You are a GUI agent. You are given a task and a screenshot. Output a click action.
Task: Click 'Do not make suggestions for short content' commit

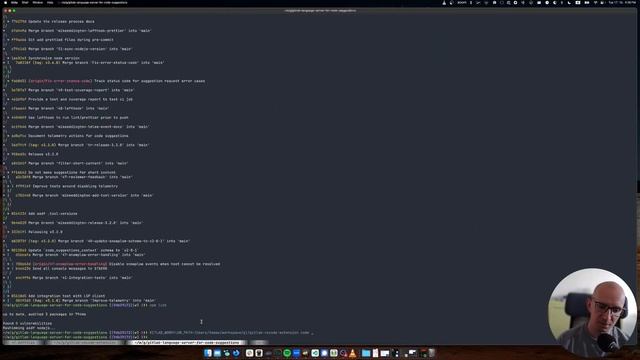coord(63,172)
